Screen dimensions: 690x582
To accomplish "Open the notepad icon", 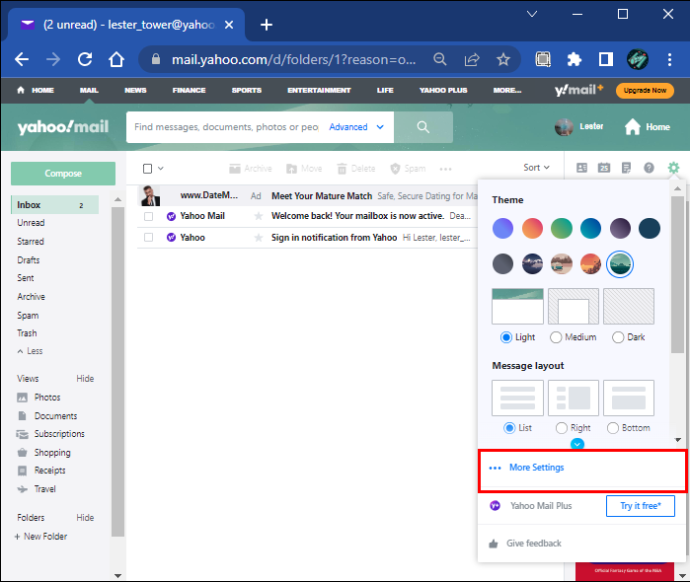I will pos(626,168).
